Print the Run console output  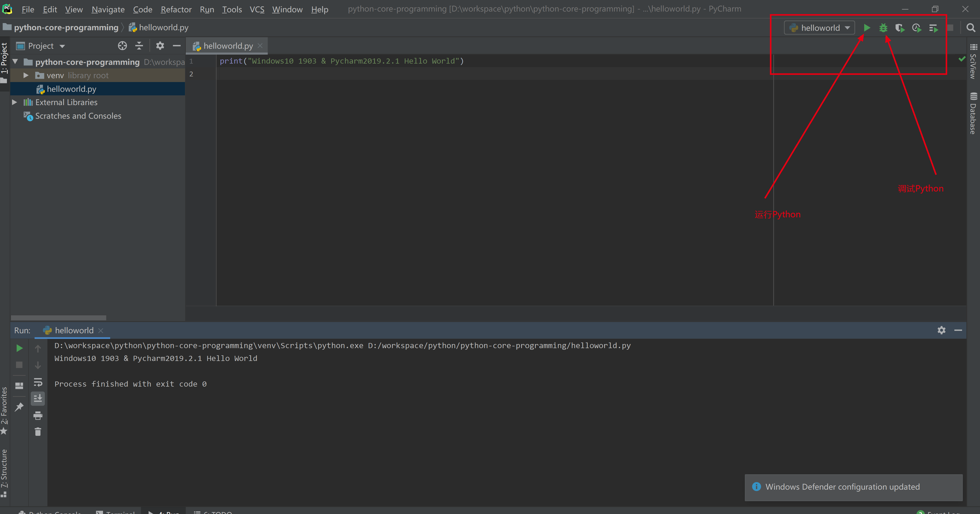click(38, 415)
